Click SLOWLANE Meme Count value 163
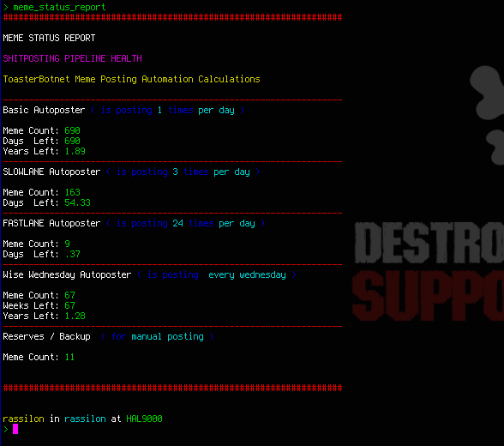 pyautogui.click(x=72, y=192)
